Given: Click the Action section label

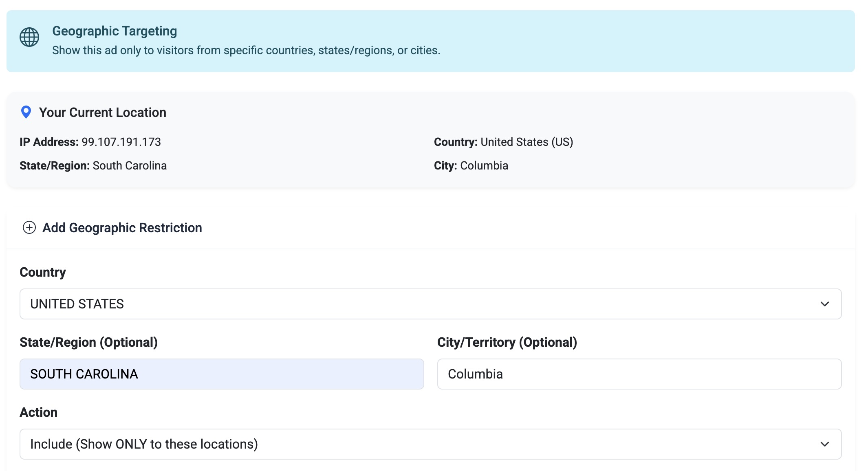Looking at the screenshot, I should coord(39,412).
